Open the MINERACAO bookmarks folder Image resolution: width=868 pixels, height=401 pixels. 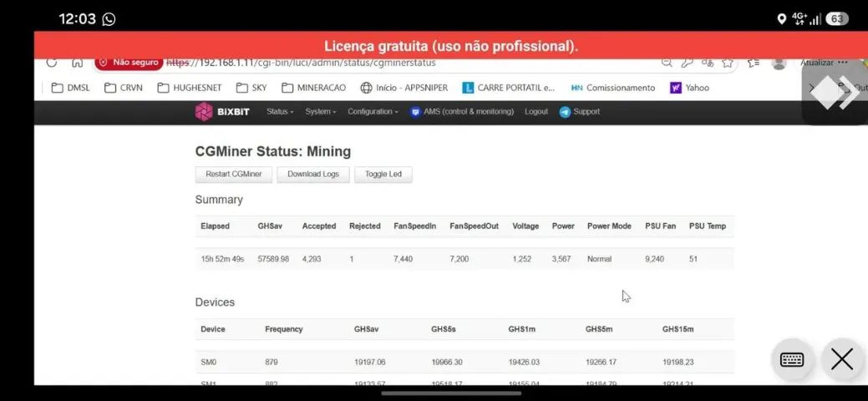click(x=313, y=88)
